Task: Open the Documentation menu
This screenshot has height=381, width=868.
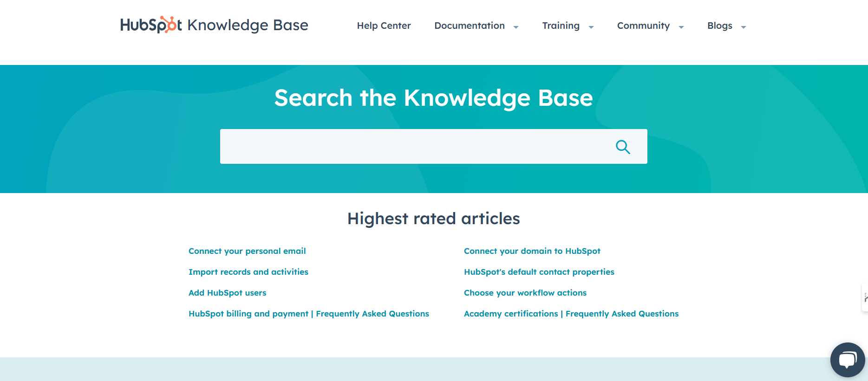Action: pos(470,26)
